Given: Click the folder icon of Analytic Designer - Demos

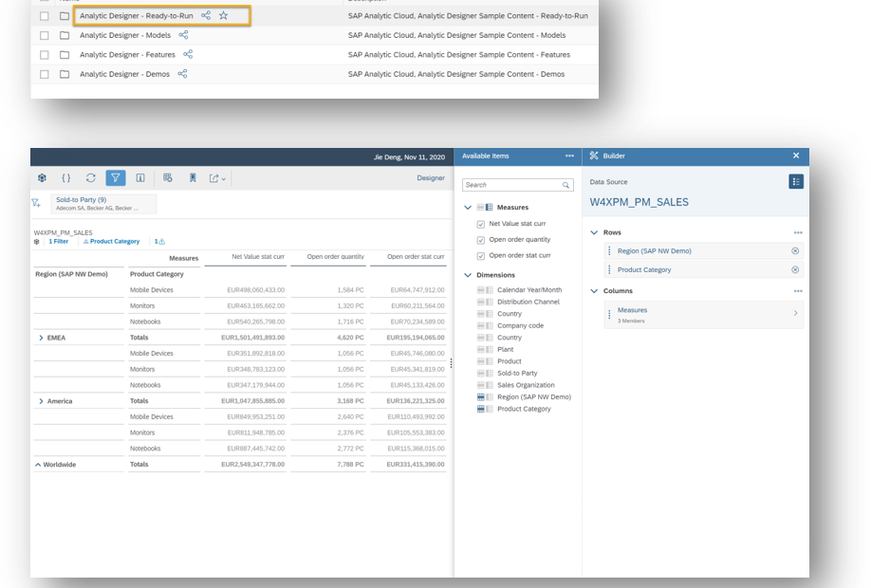Looking at the screenshot, I should coord(65,74).
